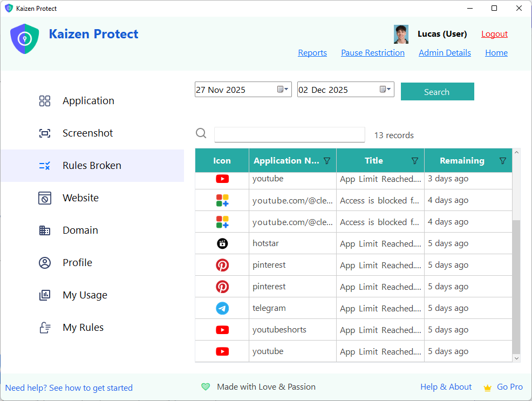532x401 pixels.
Task: Click Lucas user profile picture
Action: [401, 34]
